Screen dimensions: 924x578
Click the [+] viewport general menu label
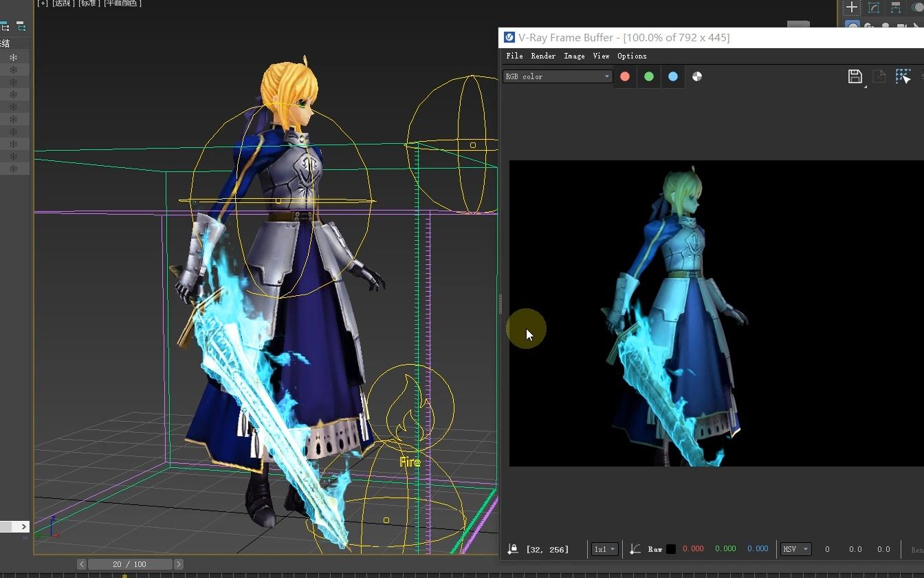[x=43, y=3]
